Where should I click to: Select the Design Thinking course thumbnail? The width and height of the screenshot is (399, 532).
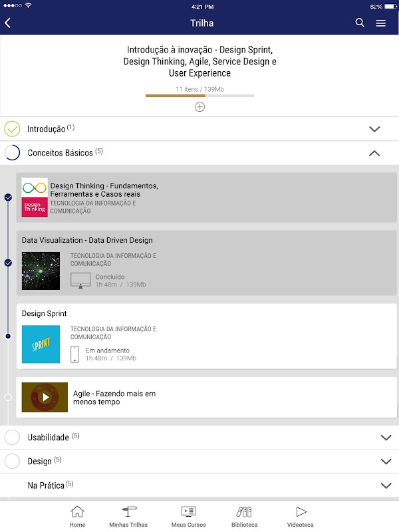35,196
